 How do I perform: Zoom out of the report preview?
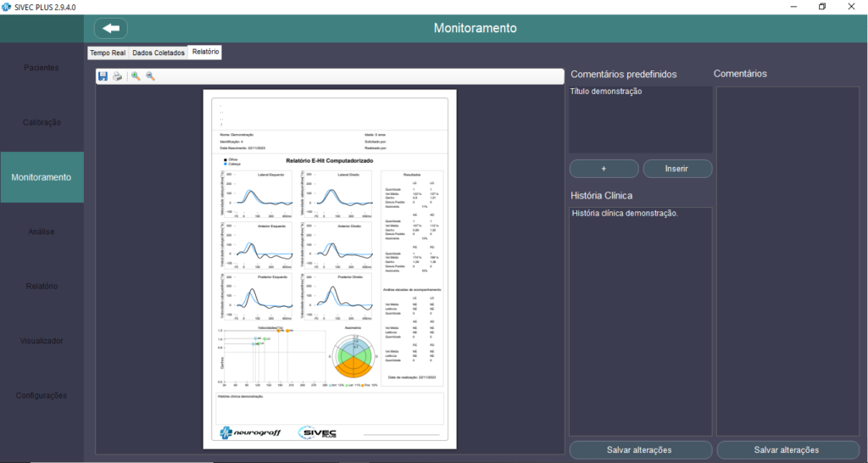coord(150,76)
